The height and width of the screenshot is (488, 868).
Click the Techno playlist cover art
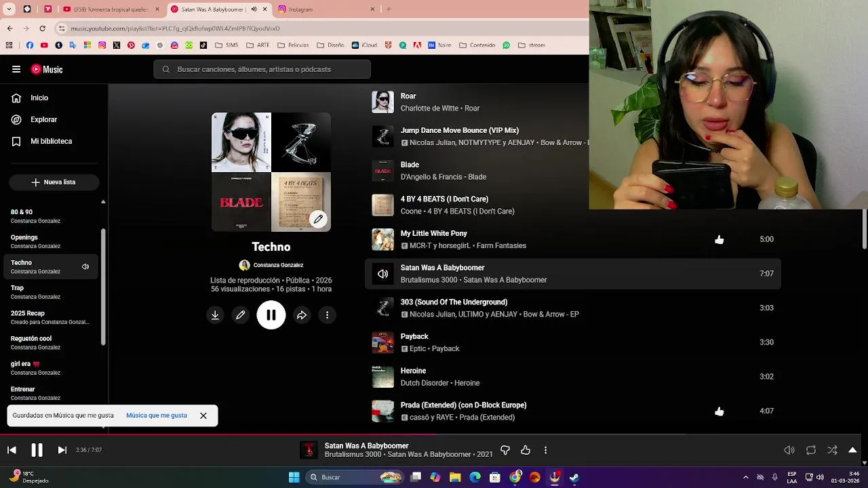pyautogui.click(x=271, y=172)
